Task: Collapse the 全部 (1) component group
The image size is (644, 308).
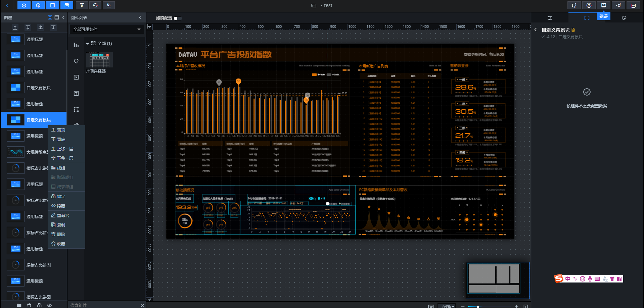Action: 88,44
